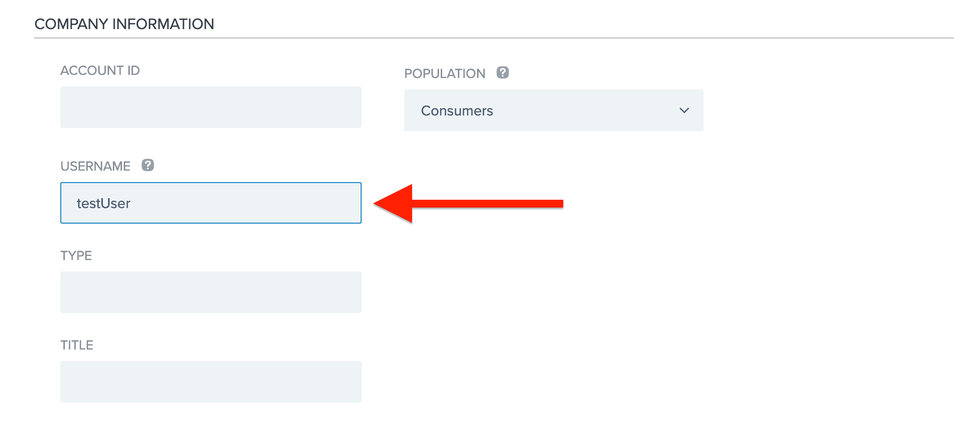
Task: Expand the Population dropdown
Action: (x=553, y=110)
